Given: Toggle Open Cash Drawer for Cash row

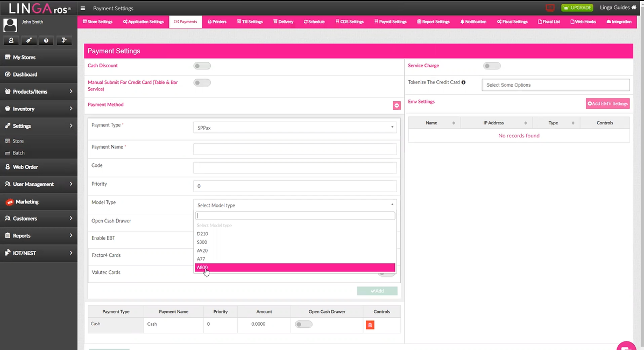Looking at the screenshot, I should tap(303, 325).
